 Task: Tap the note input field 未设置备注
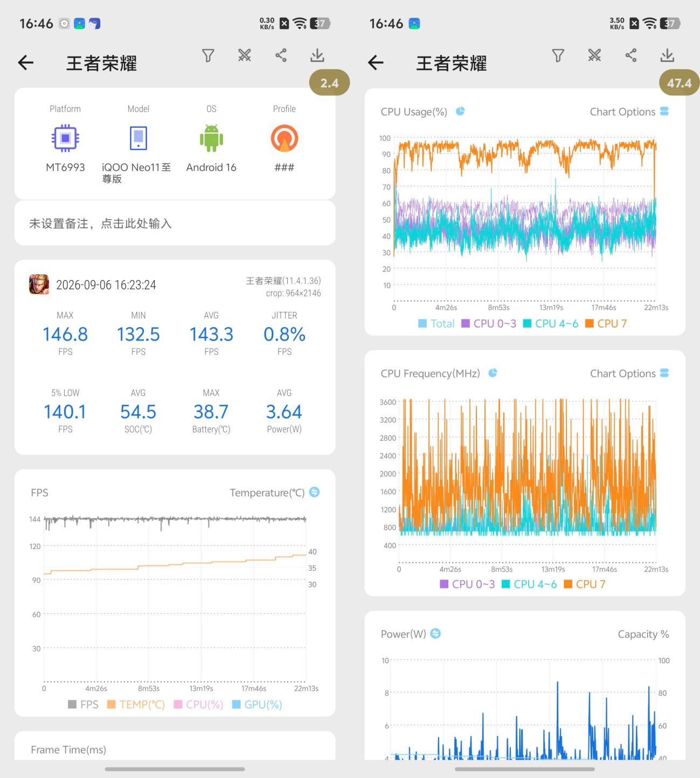tap(175, 223)
